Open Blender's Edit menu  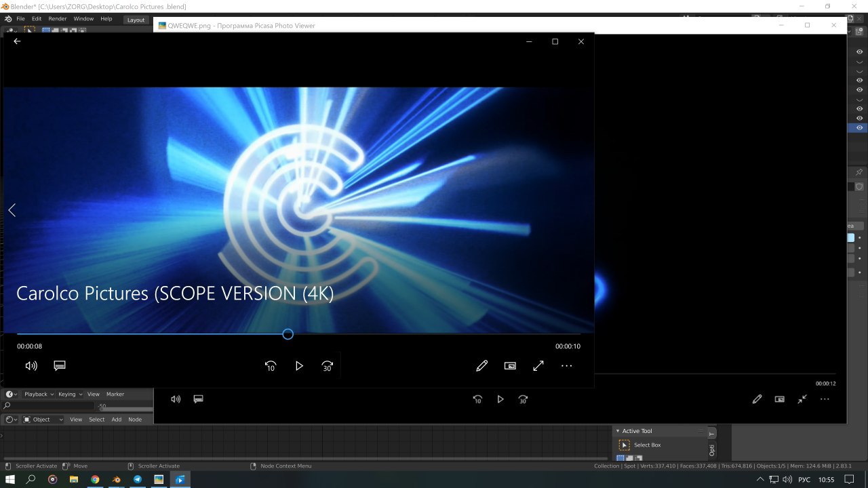(x=37, y=19)
